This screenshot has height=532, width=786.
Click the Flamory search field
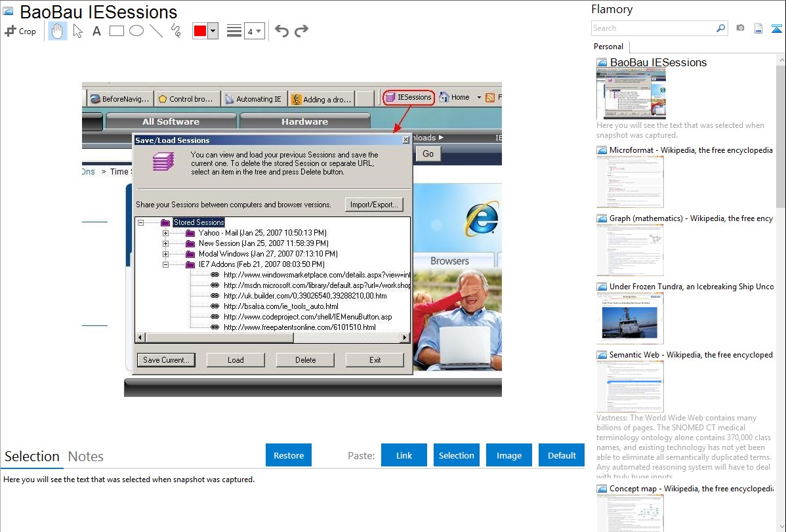pyautogui.click(x=653, y=28)
